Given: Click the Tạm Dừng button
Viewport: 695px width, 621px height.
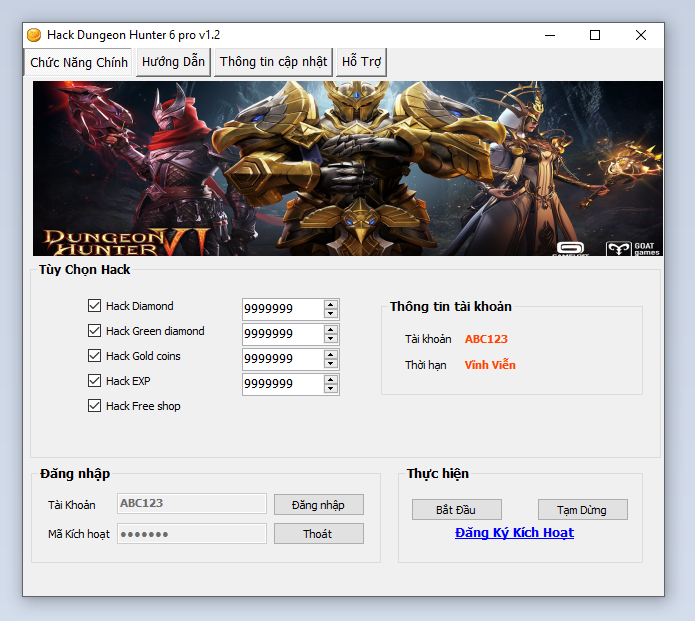Looking at the screenshot, I should coord(582,510).
